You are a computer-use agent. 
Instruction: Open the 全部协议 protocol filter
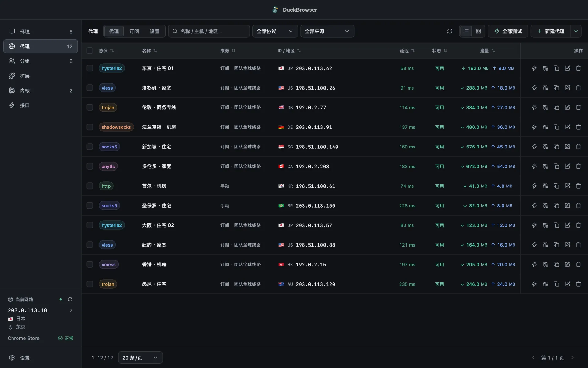click(275, 31)
